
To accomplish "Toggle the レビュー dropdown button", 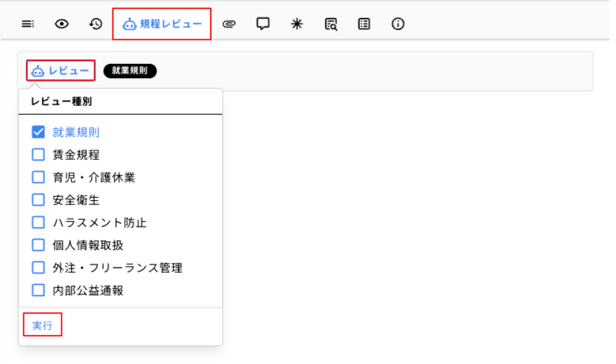I will (x=61, y=71).
